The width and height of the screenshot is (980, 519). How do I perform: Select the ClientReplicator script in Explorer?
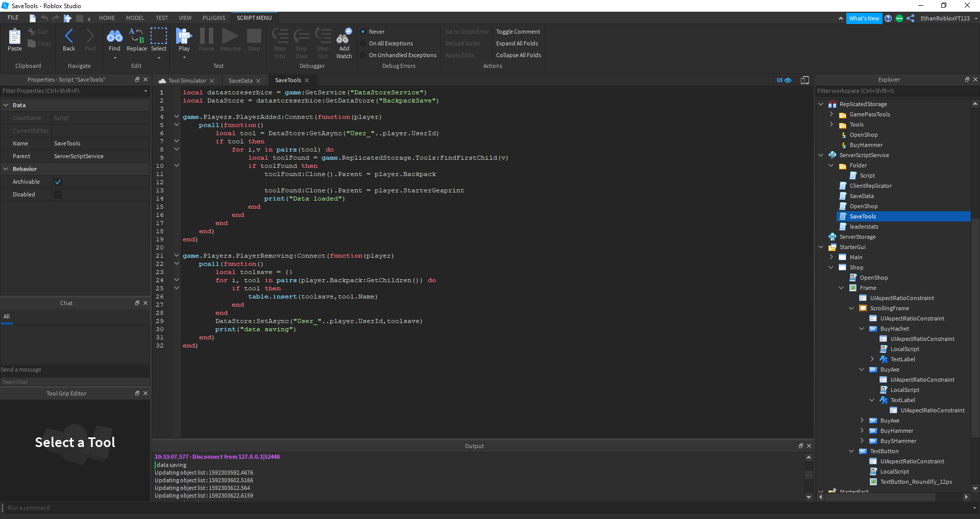[x=871, y=186]
